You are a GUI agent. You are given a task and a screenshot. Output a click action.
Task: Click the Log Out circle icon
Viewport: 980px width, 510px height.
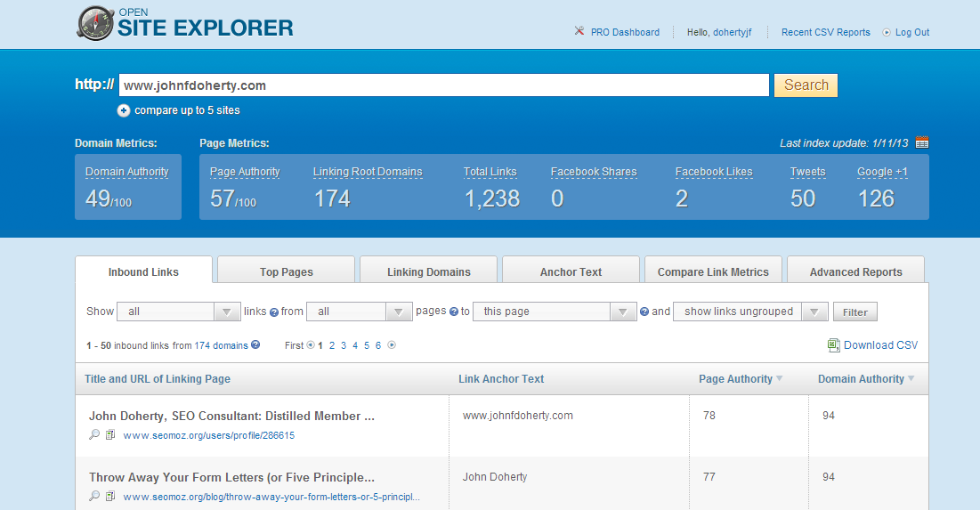[887, 33]
